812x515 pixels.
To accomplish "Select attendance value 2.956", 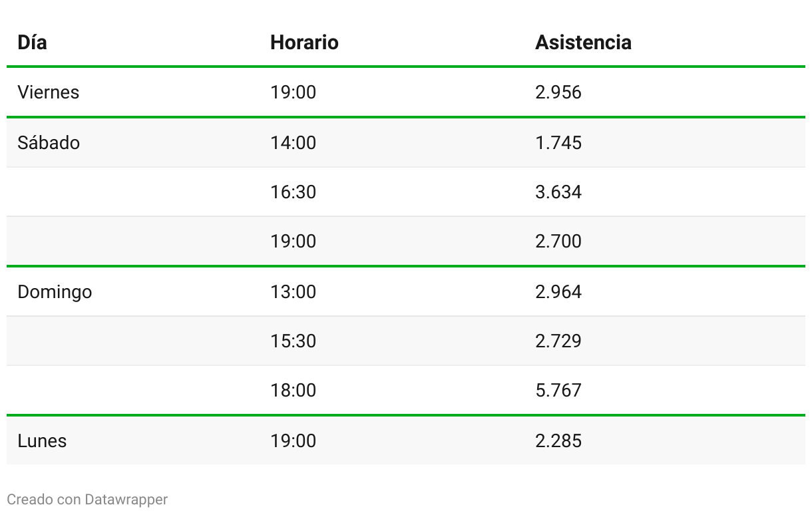I will (558, 92).
